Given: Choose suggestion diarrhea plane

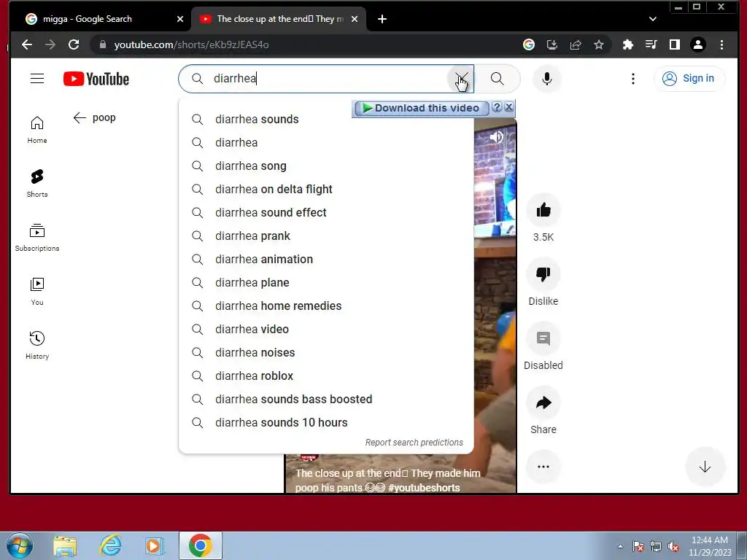Looking at the screenshot, I should [326, 282].
